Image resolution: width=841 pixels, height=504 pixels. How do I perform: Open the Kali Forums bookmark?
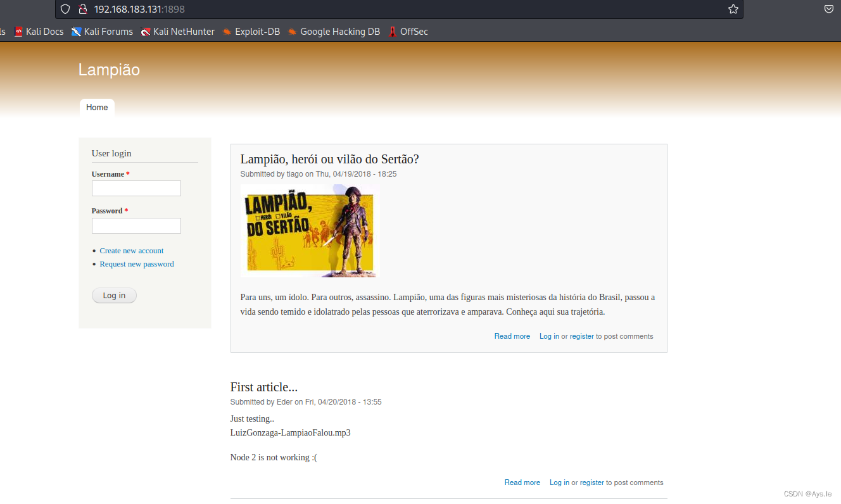pos(103,31)
